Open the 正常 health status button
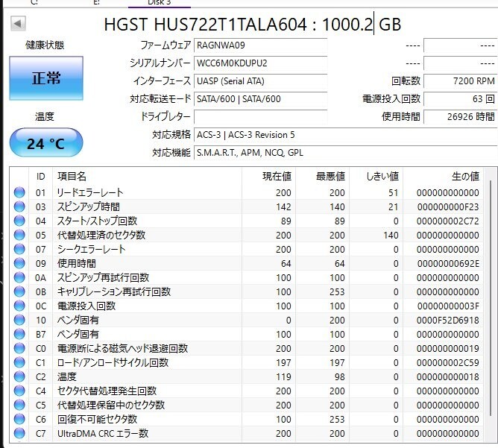The width and height of the screenshot is (498, 448). point(46,78)
